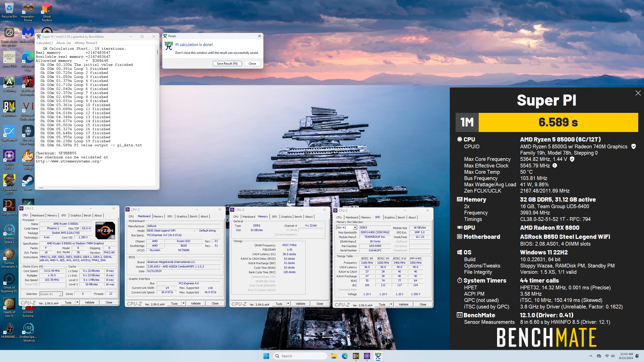Viewport: 644px width, 362px height.
Task: Open Endless Space 2 desktop shortcut
Action: pos(9,234)
